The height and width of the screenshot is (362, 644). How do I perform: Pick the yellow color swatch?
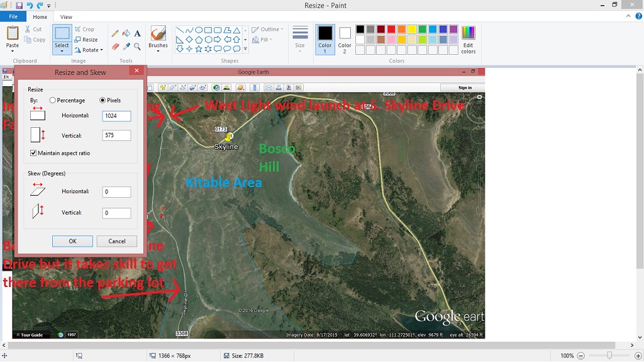tap(412, 29)
